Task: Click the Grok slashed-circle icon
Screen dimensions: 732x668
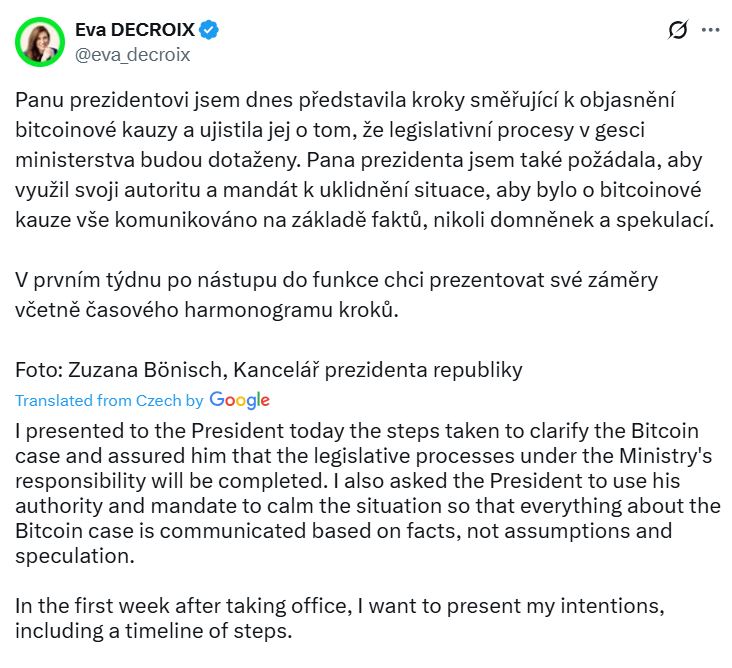Action: click(677, 30)
